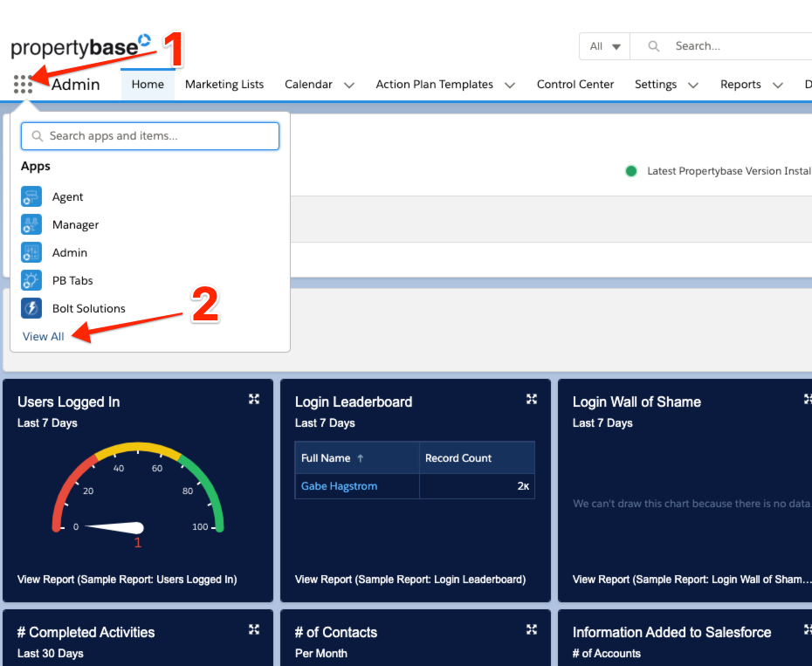
Task: Open the PB Tabs app icon
Action: 31,281
